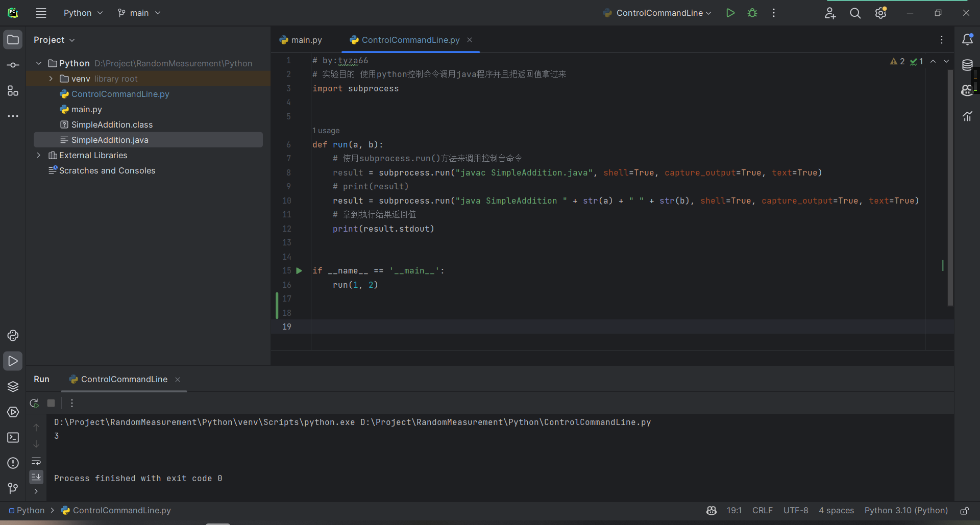
Task: Click the run gutter arrow at line 15
Action: pyautogui.click(x=300, y=271)
